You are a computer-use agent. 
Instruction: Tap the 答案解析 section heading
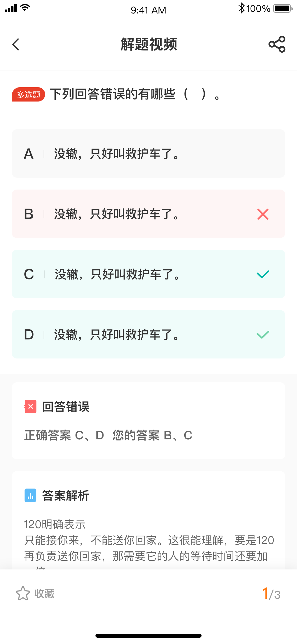(66, 495)
